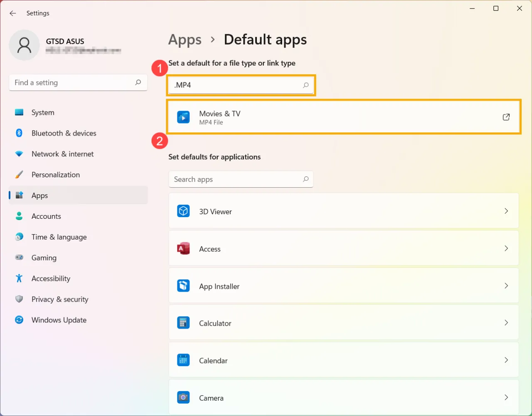Open the Apps breadcrumb link
532x416 pixels.
(185, 40)
